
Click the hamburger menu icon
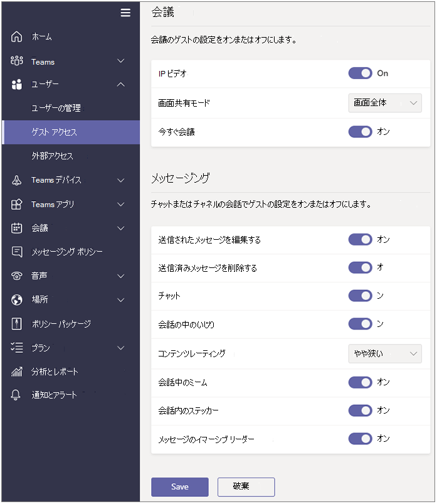[125, 13]
